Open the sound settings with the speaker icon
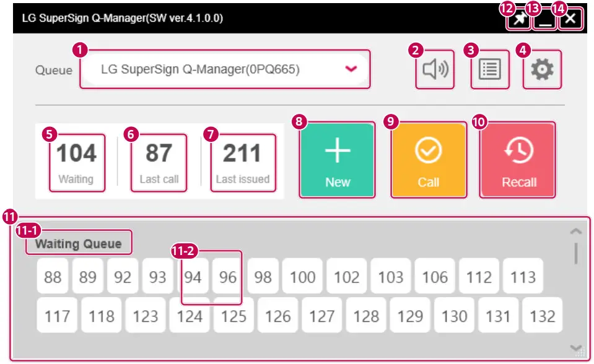 [x=434, y=69]
